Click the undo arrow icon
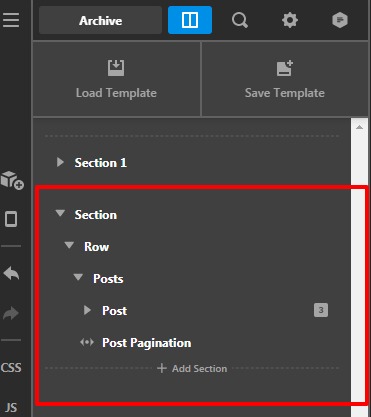371x417 pixels. coord(11,273)
